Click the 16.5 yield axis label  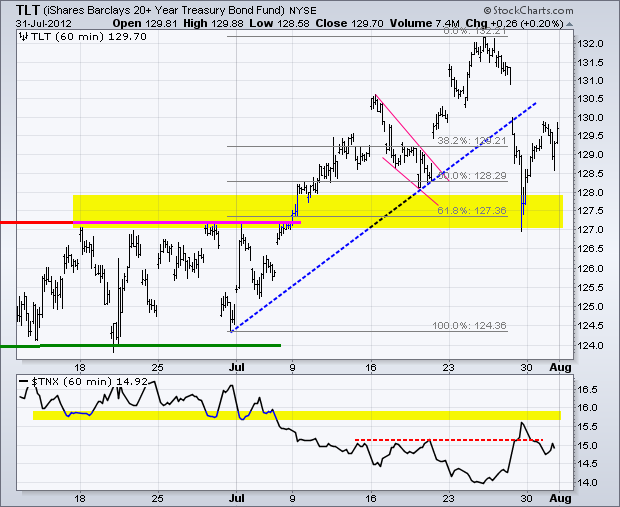click(588, 390)
